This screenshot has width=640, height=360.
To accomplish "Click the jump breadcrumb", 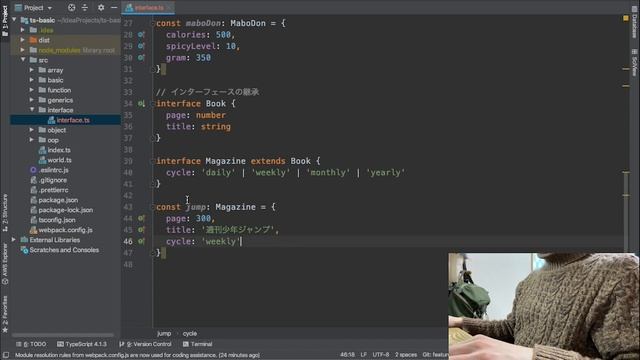I will [x=164, y=333].
